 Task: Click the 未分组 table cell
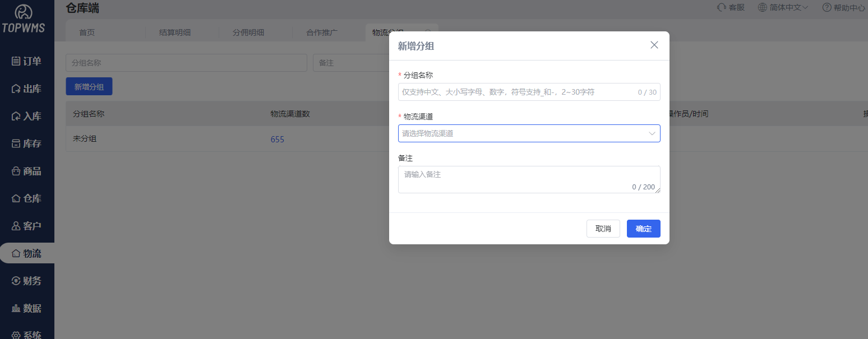(x=85, y=138)
